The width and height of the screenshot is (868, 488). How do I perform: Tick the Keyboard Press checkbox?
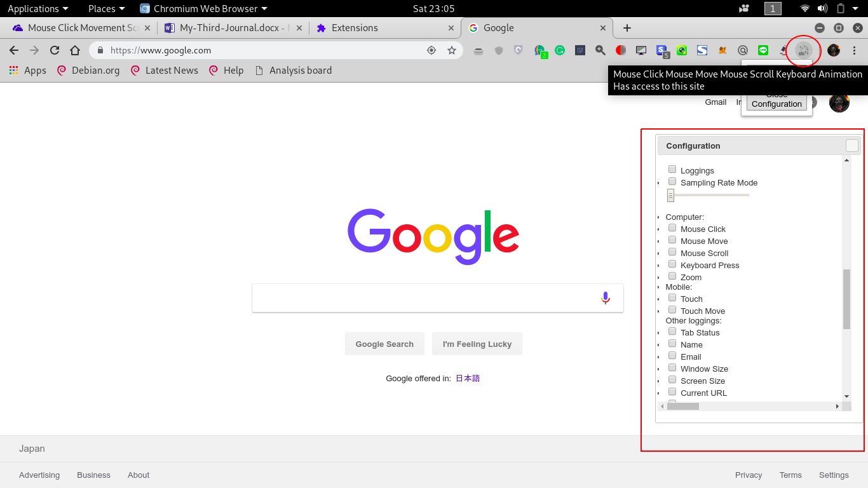672,264
